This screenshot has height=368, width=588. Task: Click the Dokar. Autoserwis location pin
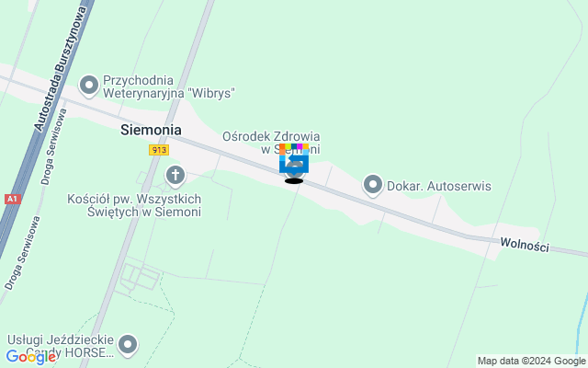(x=372, y=186)
